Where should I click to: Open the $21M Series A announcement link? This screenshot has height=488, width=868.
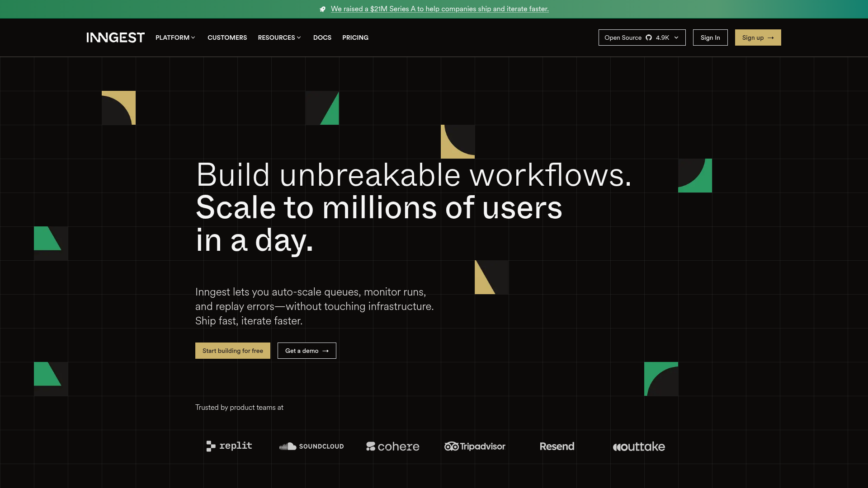[439, 9]
